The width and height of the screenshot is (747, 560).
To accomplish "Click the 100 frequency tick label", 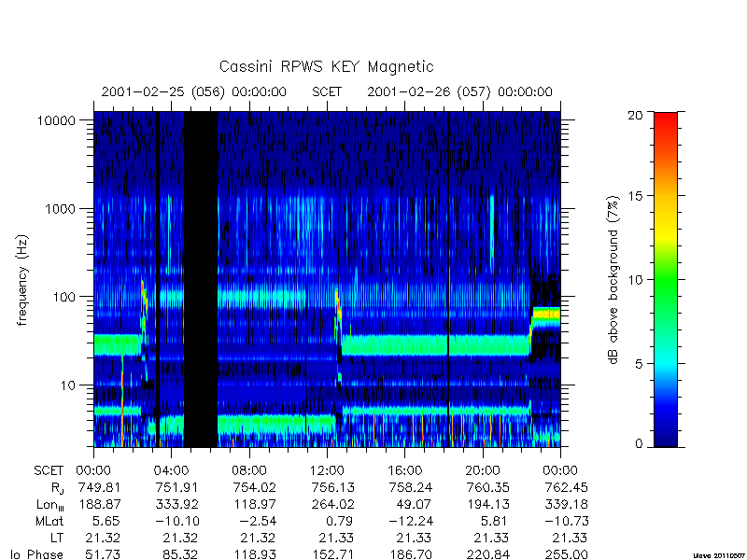I will click(x=63, y=297).
